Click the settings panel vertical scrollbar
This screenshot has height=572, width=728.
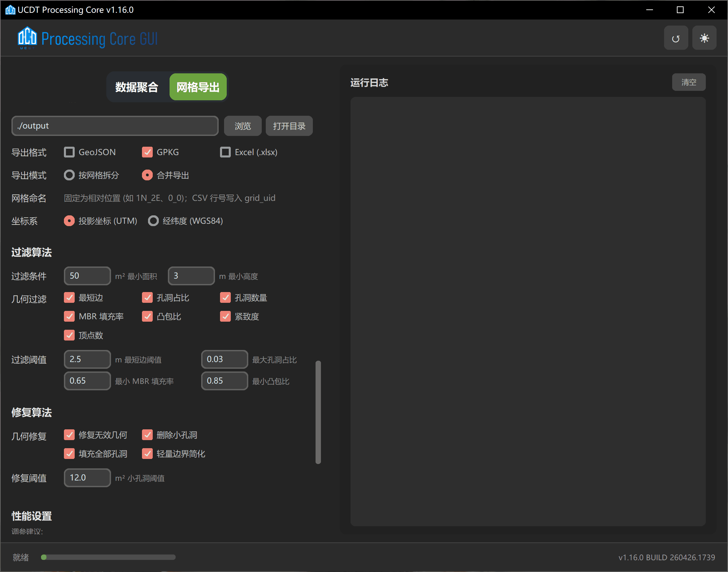[x=318, y=413]
